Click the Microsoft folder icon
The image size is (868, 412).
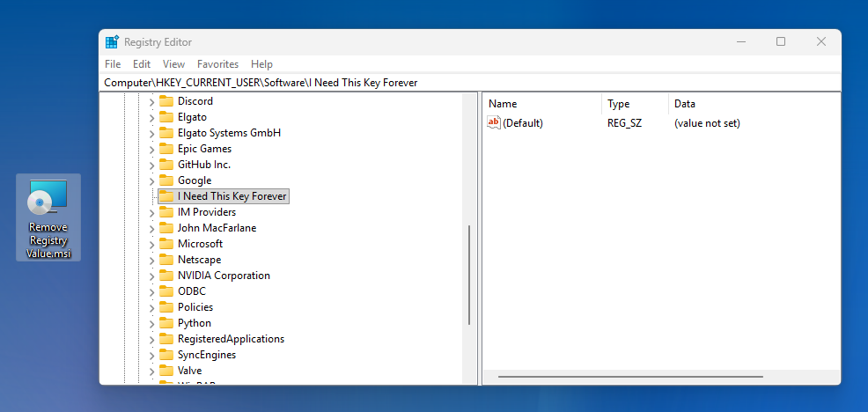166,244
